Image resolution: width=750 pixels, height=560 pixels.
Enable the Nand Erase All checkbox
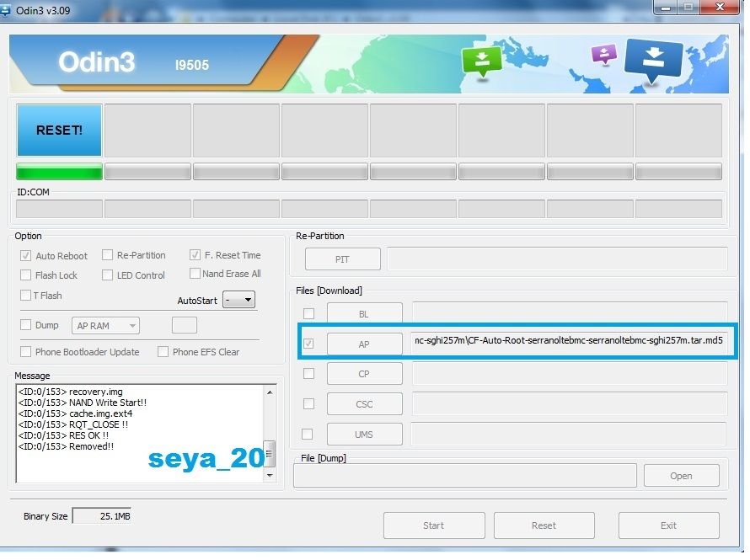(196, 274)
